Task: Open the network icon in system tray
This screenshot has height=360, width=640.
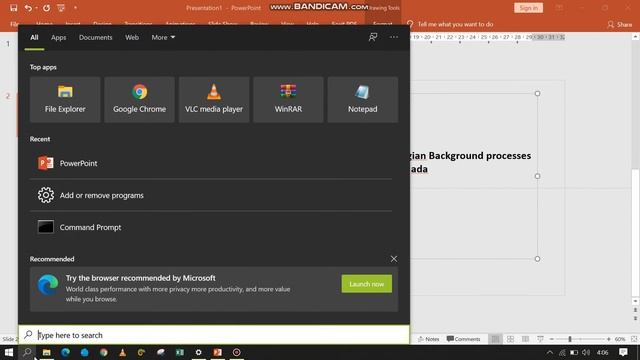Action: [x=562, y=352]
